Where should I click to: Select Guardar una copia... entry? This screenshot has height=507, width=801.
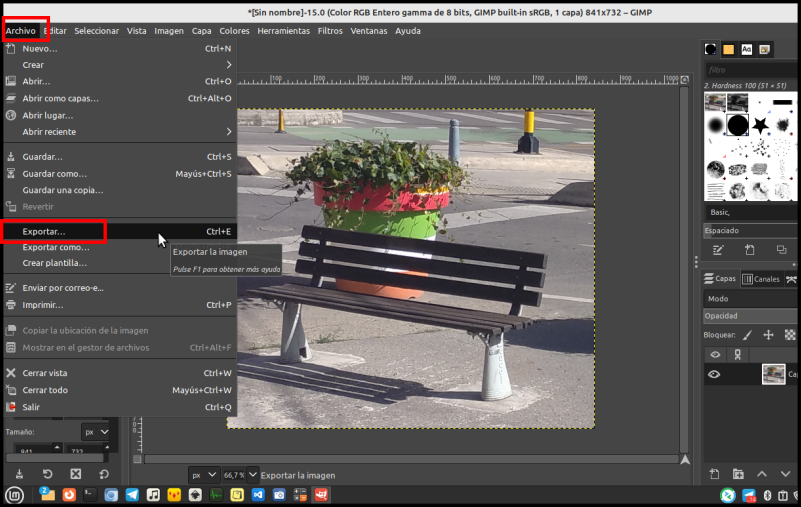click(120, 190)
